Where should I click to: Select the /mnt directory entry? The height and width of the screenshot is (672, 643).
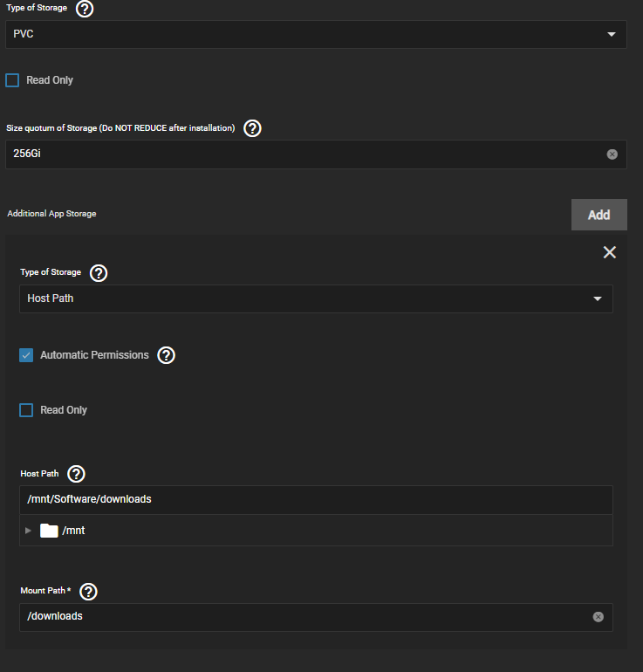(x=73, y=531)
